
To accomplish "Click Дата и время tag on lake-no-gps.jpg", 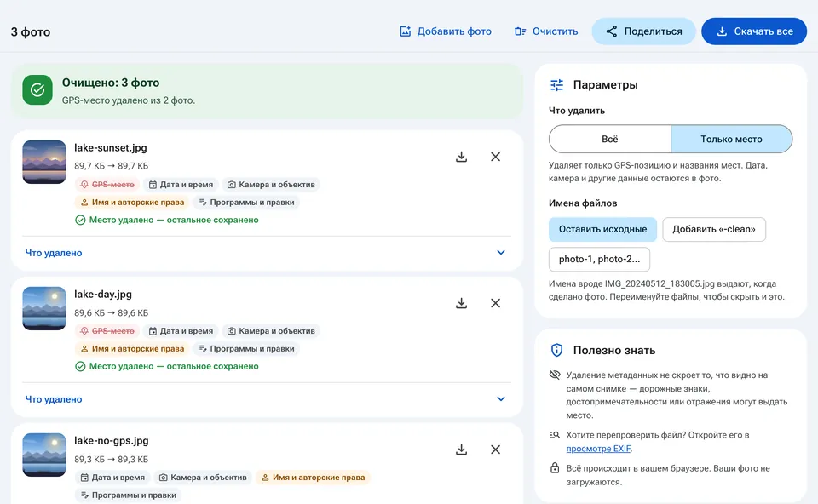I will pos(112,478).
